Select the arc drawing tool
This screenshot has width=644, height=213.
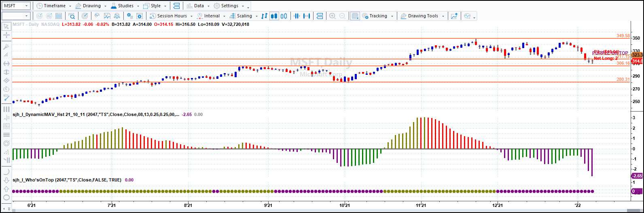6,172
